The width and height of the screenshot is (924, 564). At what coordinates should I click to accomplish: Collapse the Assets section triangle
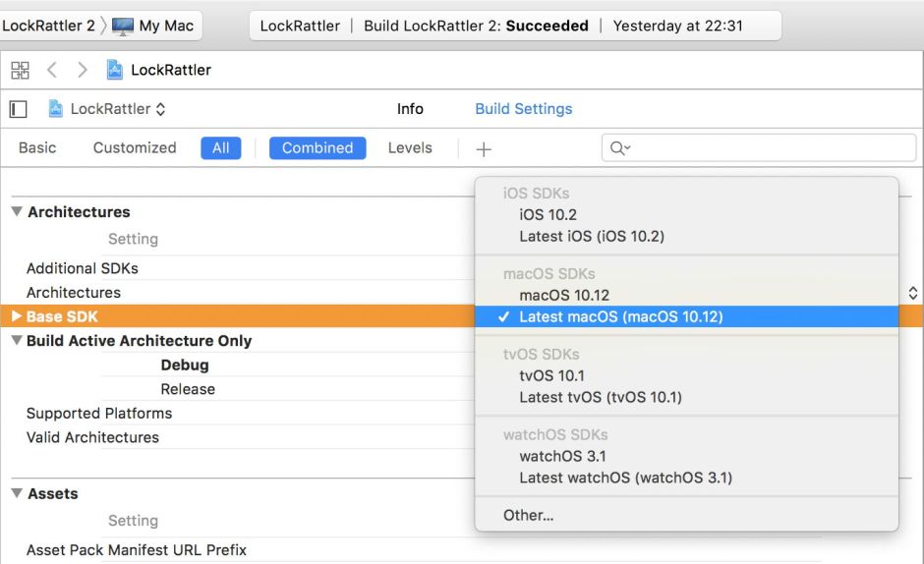point(17,492)
